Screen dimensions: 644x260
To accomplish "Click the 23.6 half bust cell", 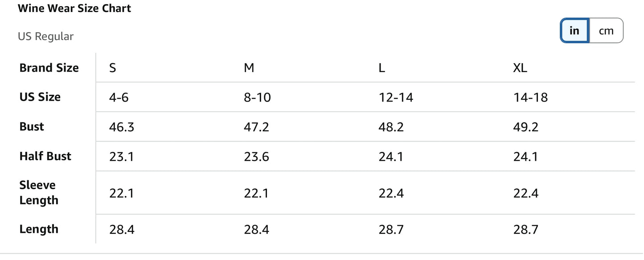I will (256, 157).
